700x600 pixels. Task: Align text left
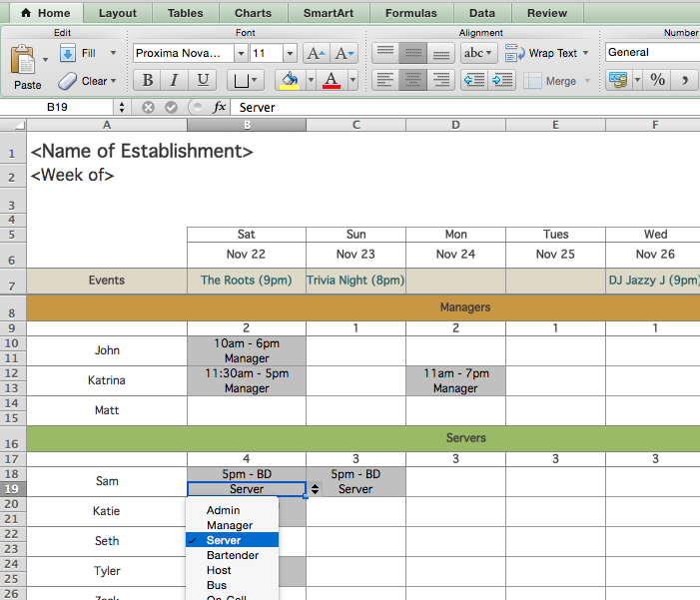(385, 81)
